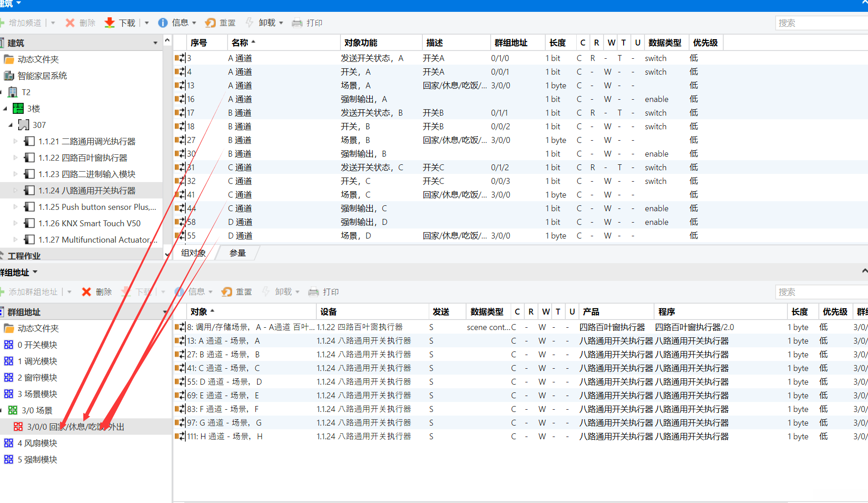
Task: Select the T2 building icon
Action: tap(13, 92)
